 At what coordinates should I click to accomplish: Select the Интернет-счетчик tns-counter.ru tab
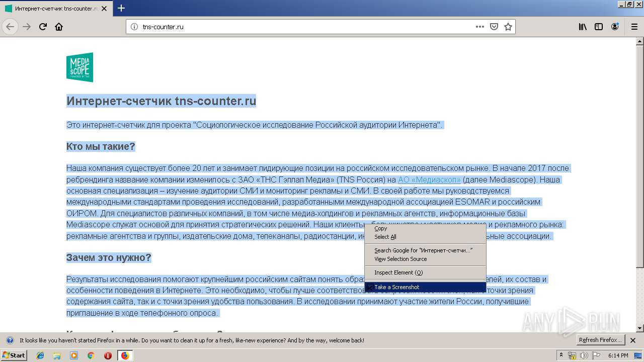click(56, 9)
